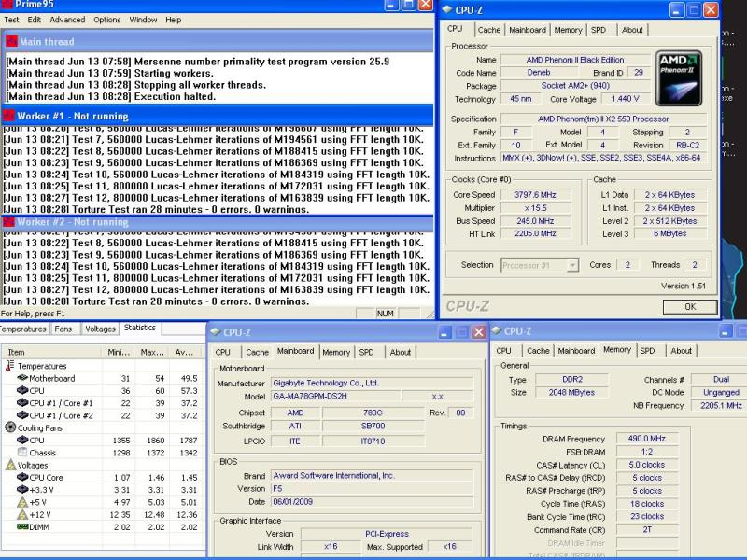Switch to Temperatures tab in monitoring panel

23,329
